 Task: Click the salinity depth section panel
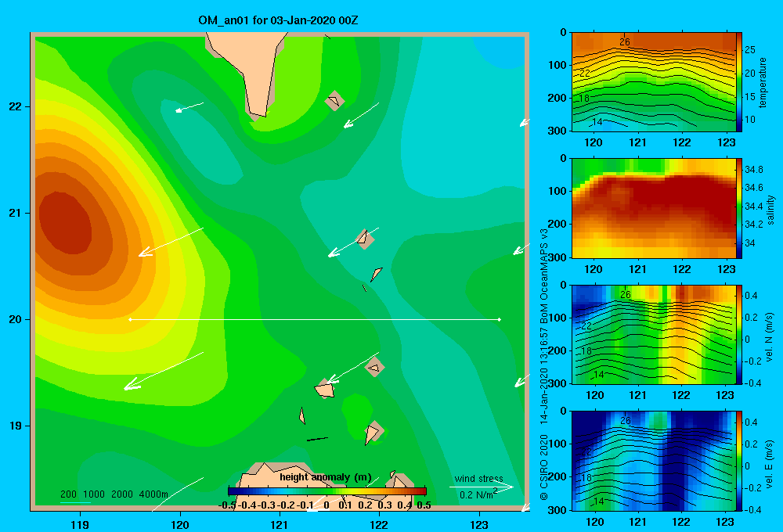click(653, 208)
